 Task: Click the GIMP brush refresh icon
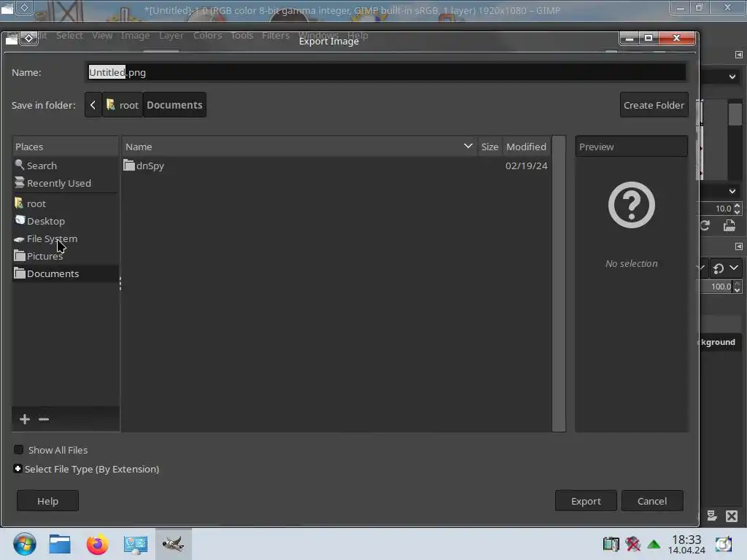(x=705, y=226)
